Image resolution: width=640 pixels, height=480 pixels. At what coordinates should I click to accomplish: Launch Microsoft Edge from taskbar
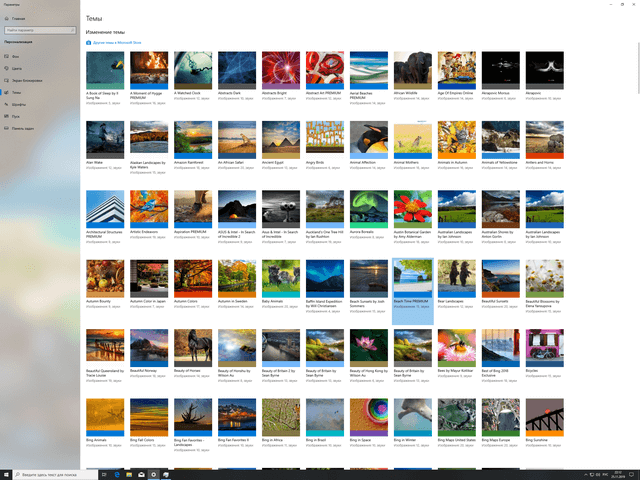117,475
